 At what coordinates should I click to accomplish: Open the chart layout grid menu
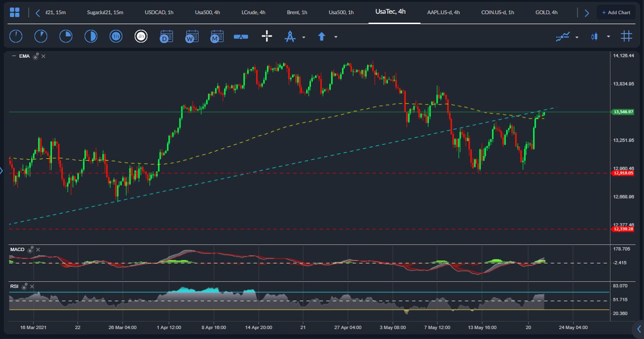(x=15, y=13)
